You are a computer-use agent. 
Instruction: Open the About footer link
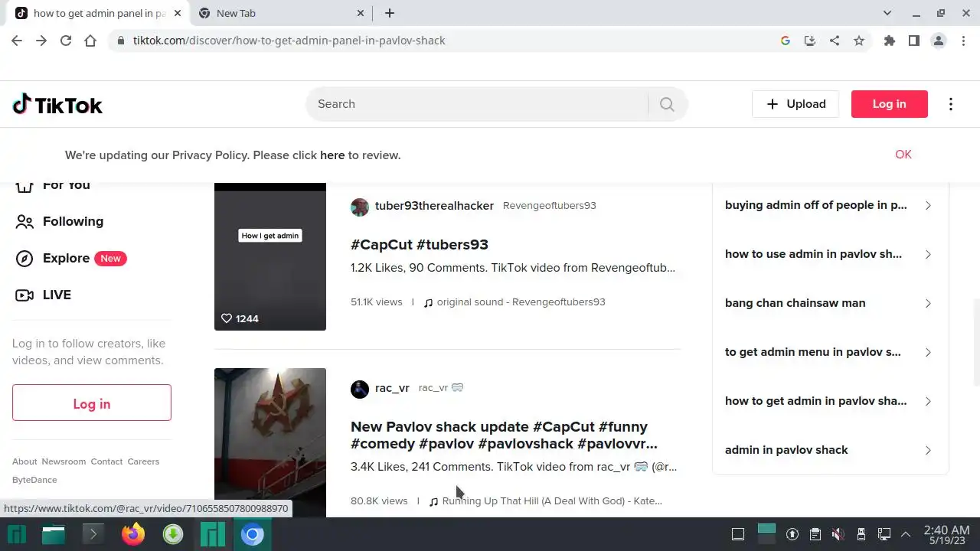24,461
